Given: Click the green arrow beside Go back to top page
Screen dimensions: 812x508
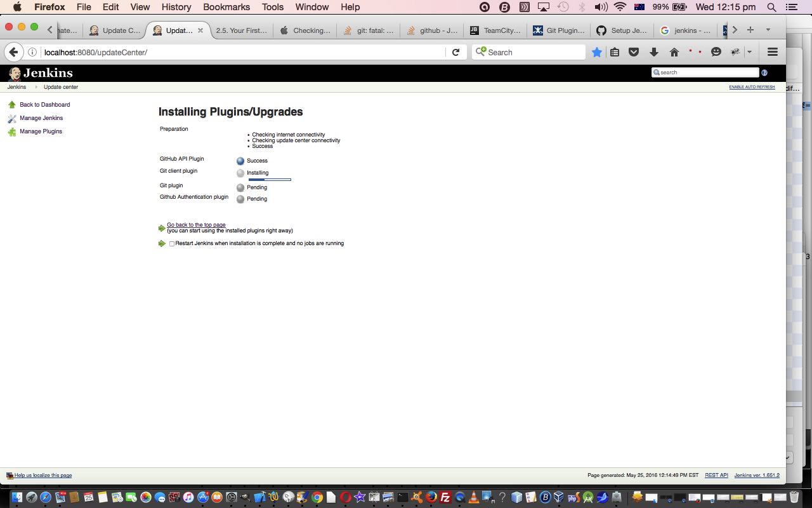Looking at the screenshot, I should [162, 228].
